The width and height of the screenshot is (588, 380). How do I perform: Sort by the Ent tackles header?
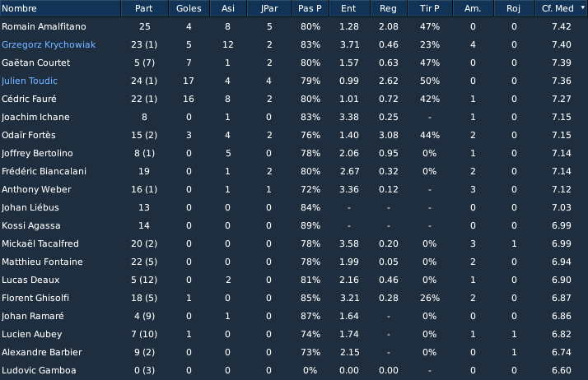(x=349, y=8)
